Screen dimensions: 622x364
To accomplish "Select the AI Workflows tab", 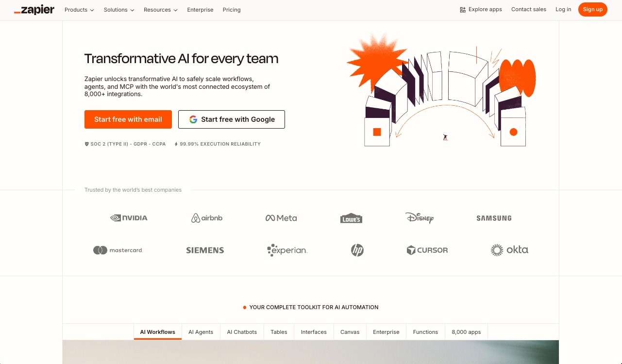I will pyautogui.click(x=158, y=332).
